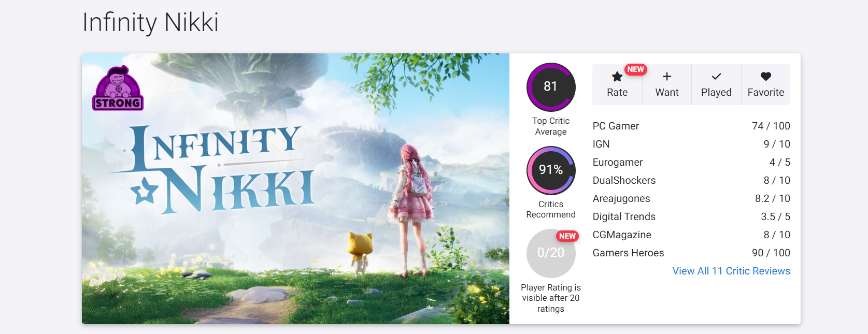Open the IGN review entry
Viewport: 868px width, 334px height.
(691, 144)
